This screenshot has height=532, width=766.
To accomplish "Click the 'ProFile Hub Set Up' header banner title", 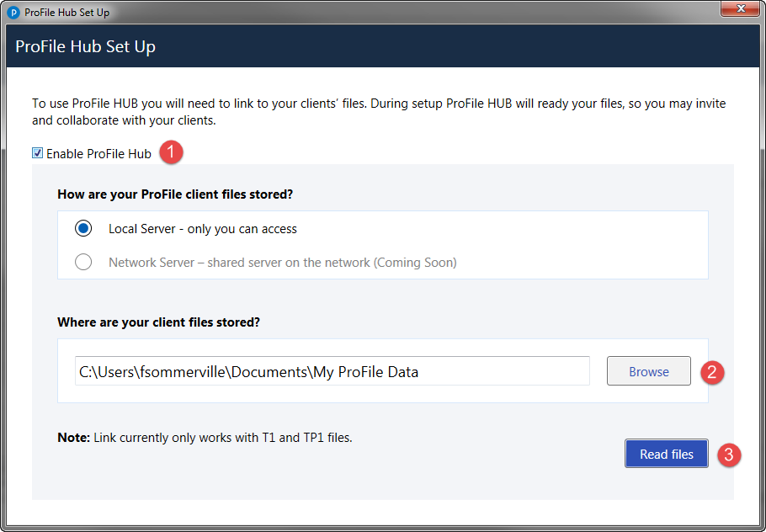I will 86,46.
